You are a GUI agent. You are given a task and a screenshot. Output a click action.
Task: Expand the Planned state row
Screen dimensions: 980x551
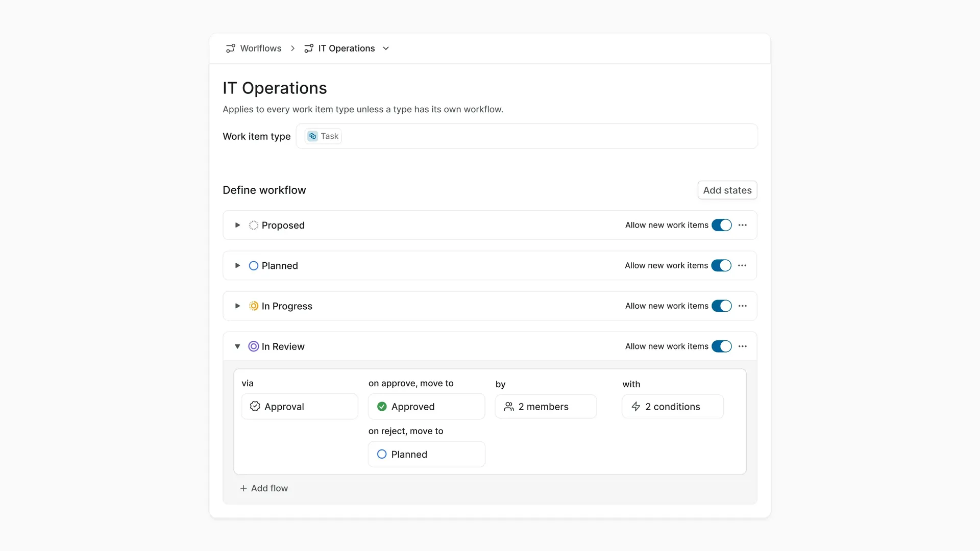(237, 265)
